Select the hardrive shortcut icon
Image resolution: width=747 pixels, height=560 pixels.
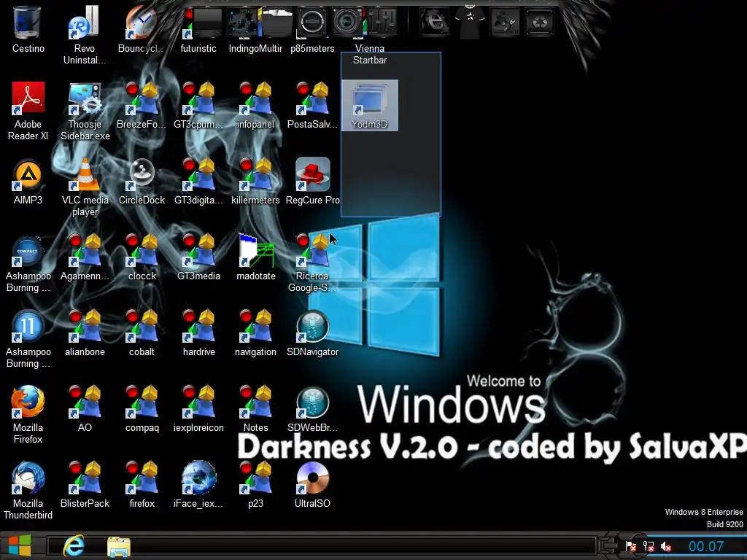pyautogui.click(x=198, y=326)
